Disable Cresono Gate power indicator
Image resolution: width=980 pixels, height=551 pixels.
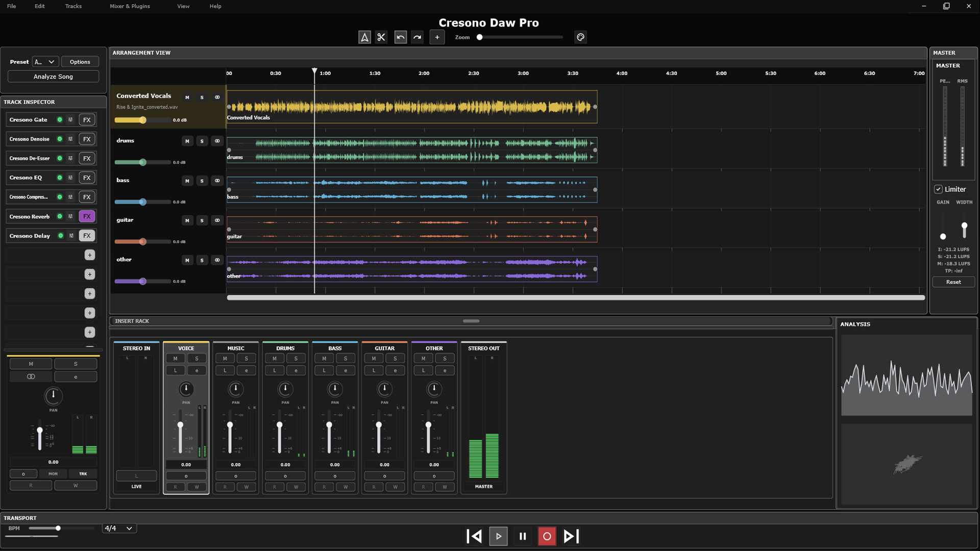[x=60, y=120]
